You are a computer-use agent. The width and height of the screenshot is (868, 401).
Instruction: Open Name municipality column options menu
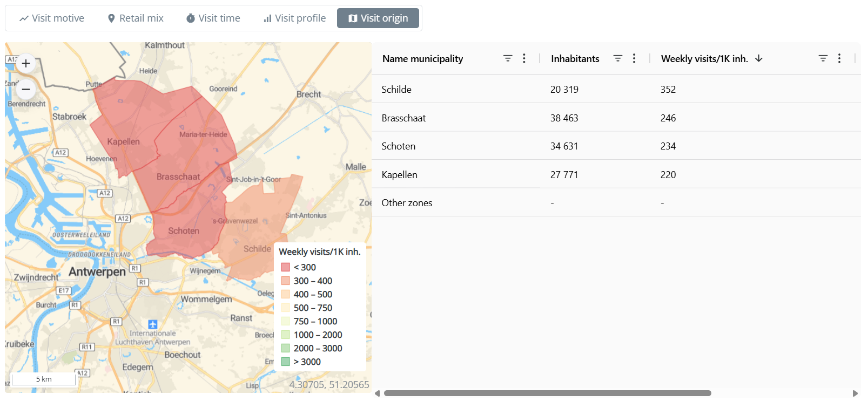coord(524,58)
